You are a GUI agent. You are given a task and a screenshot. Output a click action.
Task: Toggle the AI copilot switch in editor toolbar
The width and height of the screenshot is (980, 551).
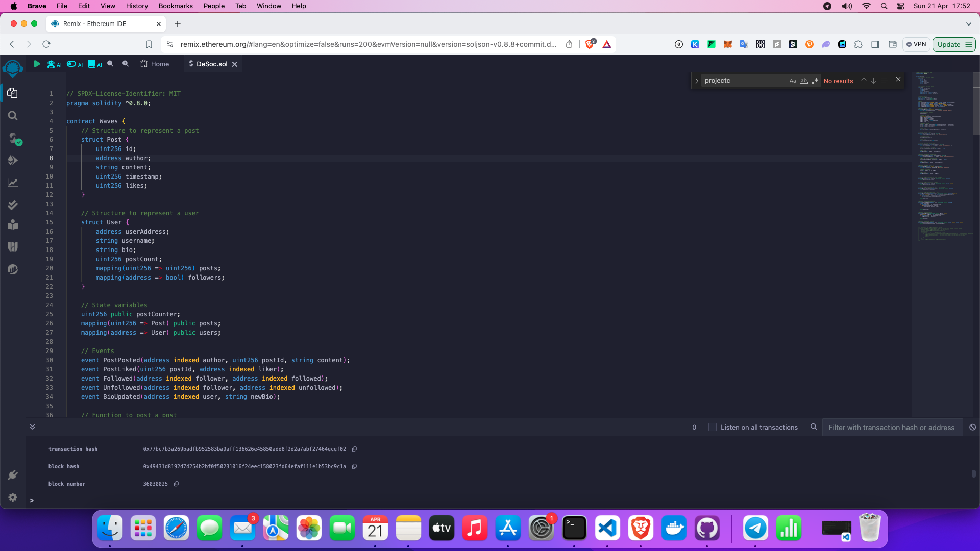point(74,64)
